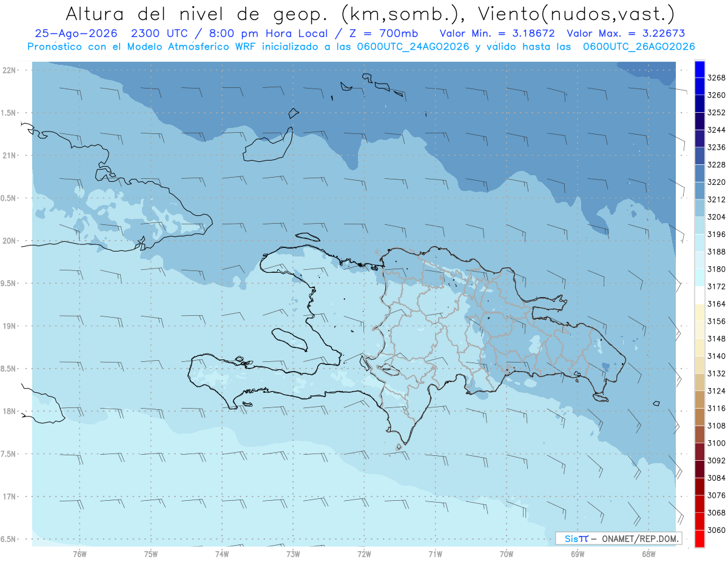Screen dimensions: 728x562
Task: Click the '22N' latitude label
Action: 10,70
